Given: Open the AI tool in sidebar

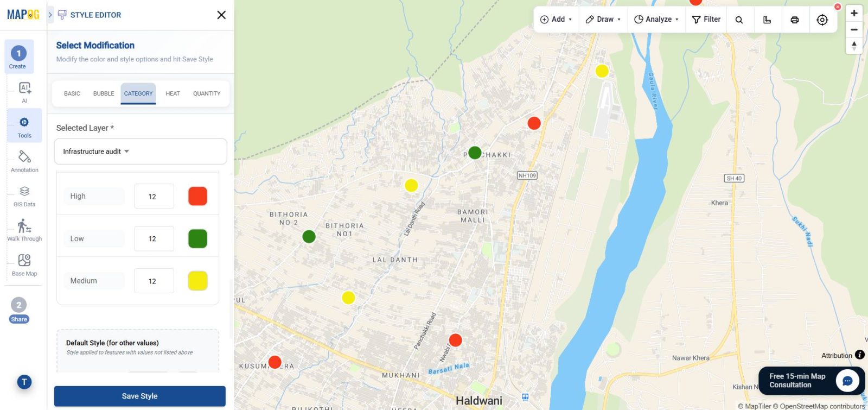Looking at the screenshot, I should [24, 92].
